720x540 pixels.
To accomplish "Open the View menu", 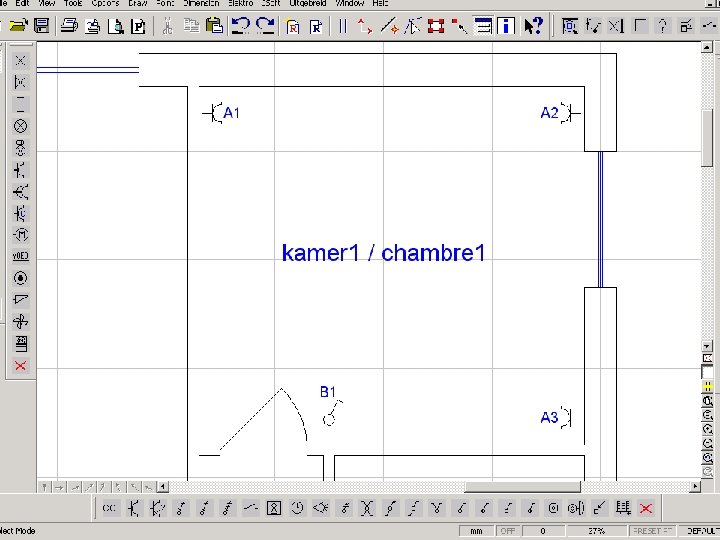I will tap(47, 3).
